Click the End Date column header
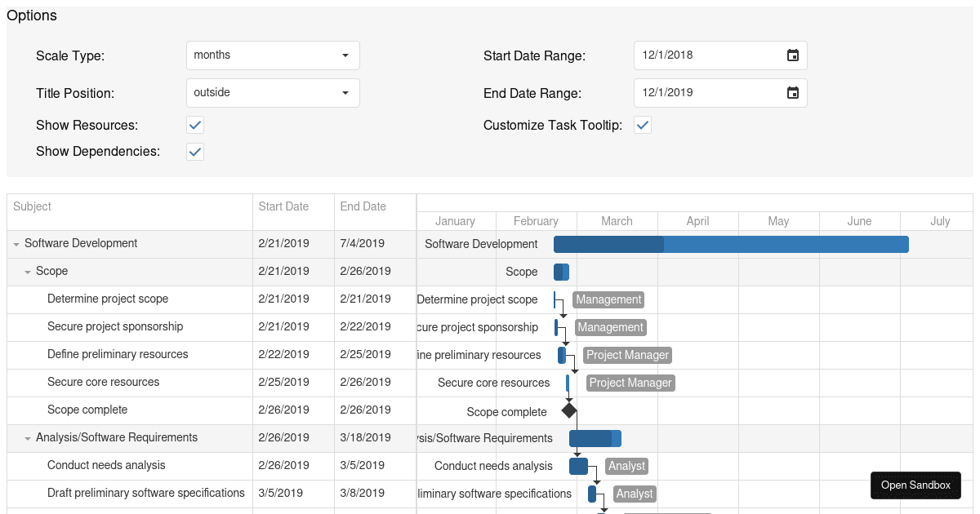 pos(375,212)
